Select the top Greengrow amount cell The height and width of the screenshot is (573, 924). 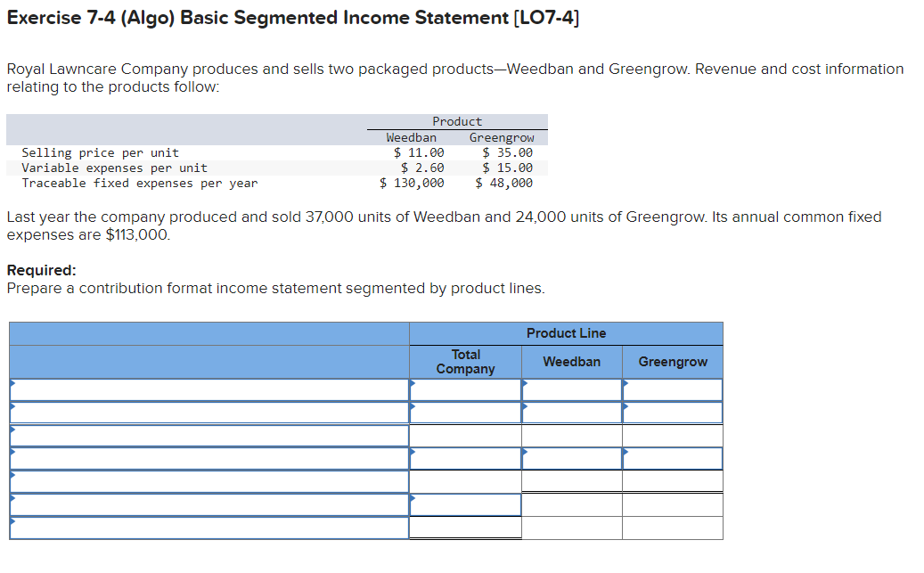[x=673, y=389]
